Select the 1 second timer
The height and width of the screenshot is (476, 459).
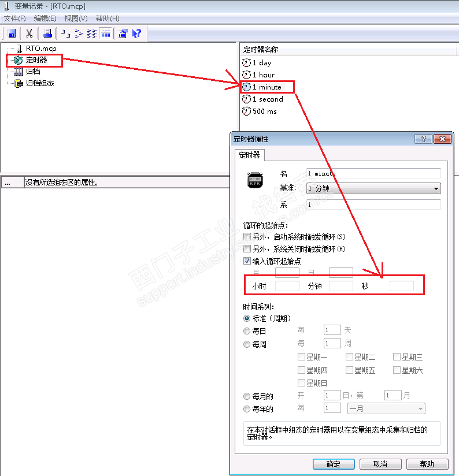tap(268, 99)
